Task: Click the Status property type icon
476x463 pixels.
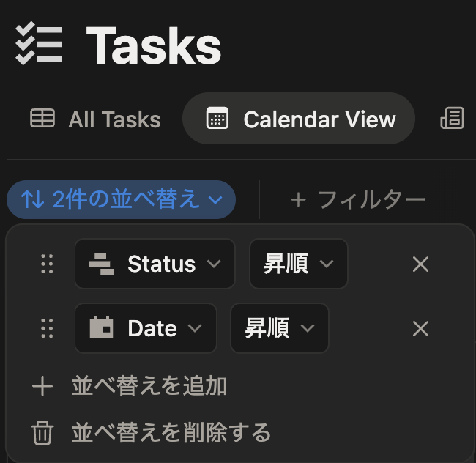Action: click(x=101, y=264)
